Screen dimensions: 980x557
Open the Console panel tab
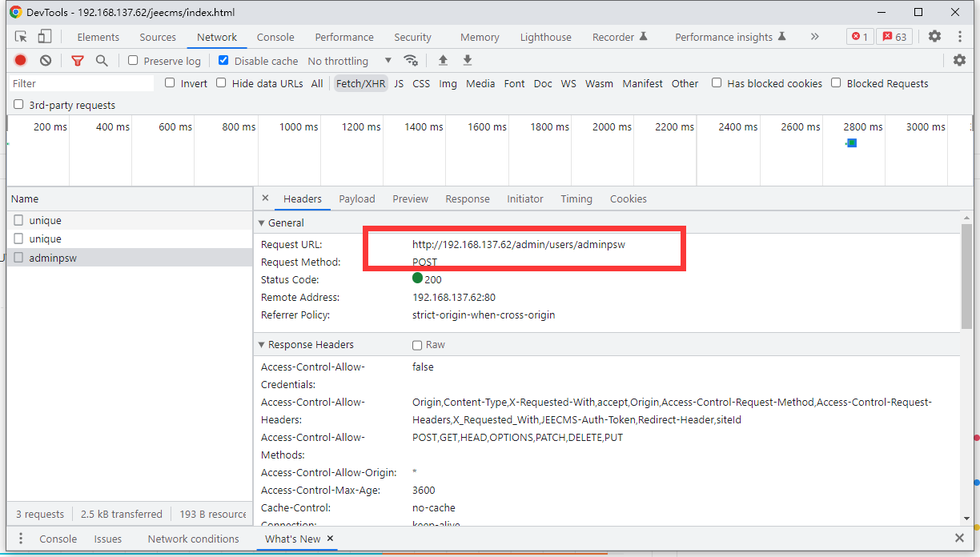275,37
